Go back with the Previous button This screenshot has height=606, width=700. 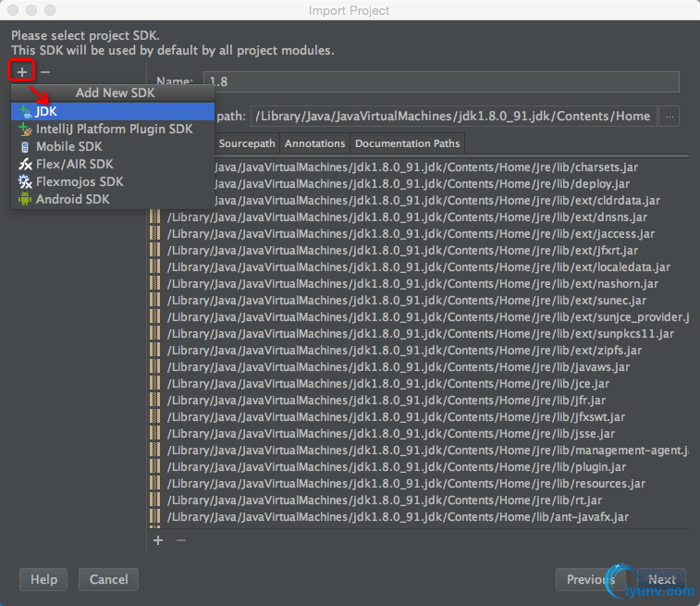coord(591,580)
